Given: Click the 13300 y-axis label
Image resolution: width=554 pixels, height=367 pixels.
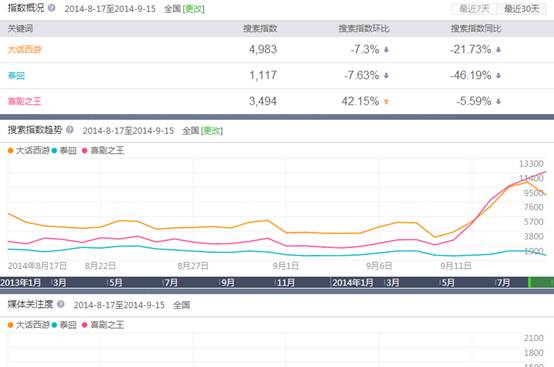Looking at the screenshot, I should point(531,164).
